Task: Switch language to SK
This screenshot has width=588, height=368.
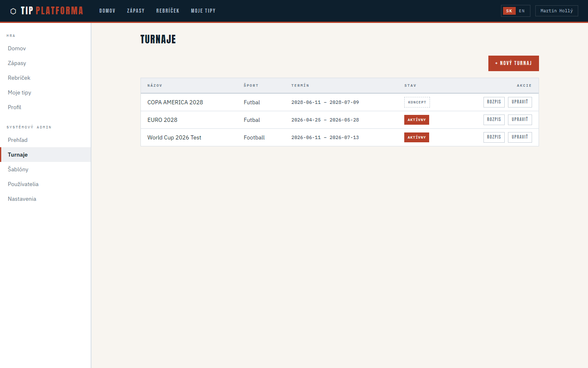Action: [x=509, y=11]
